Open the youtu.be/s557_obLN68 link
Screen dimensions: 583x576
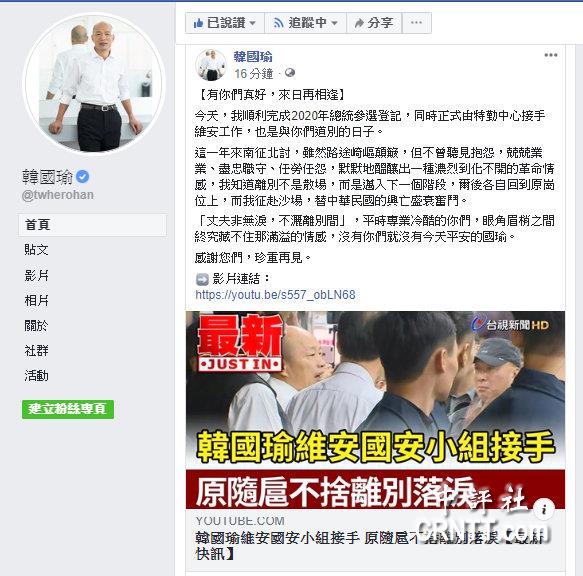coord(275,295)
